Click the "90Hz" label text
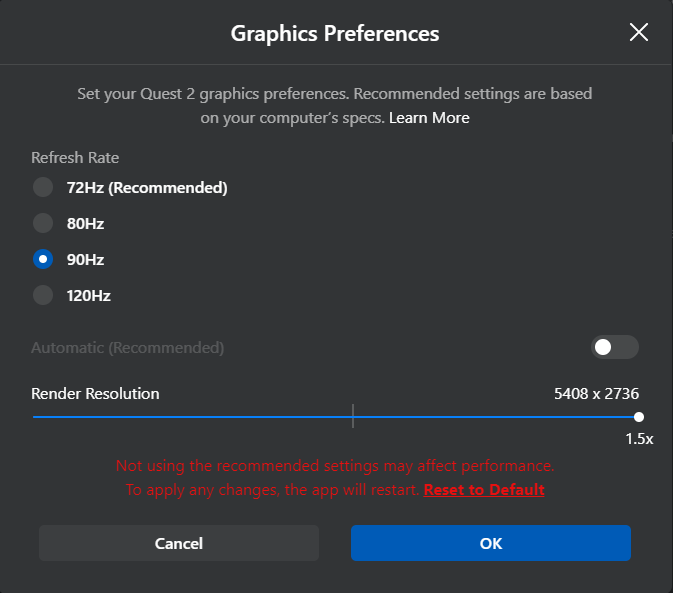The image size is (673, 593). click(x=86, y=259)
